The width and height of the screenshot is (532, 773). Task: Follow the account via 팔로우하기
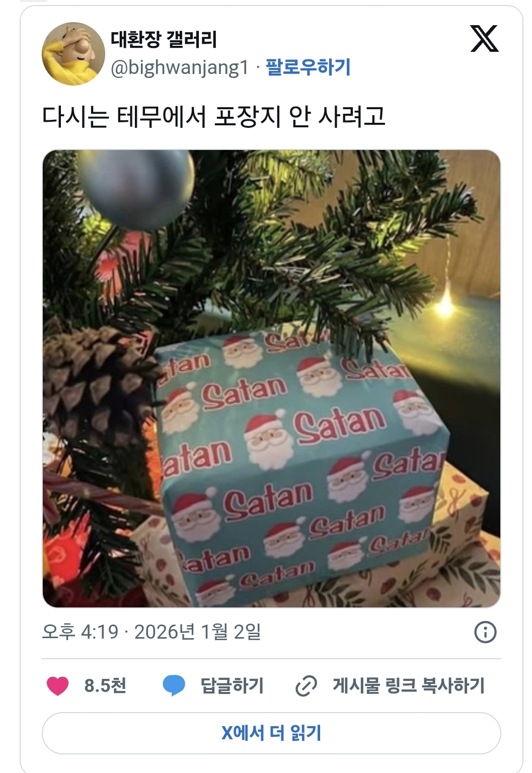(308, 67)
